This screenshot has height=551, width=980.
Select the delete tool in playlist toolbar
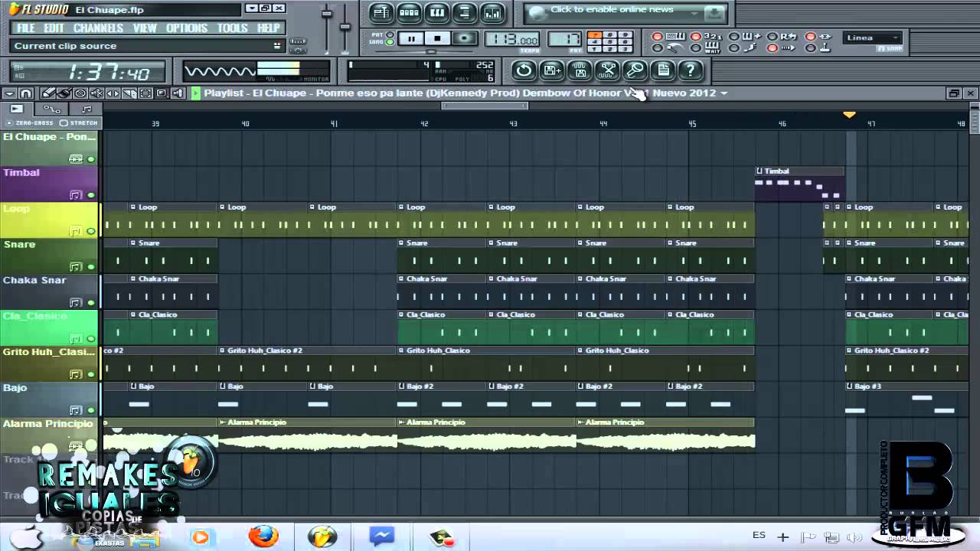coord(80,93)
